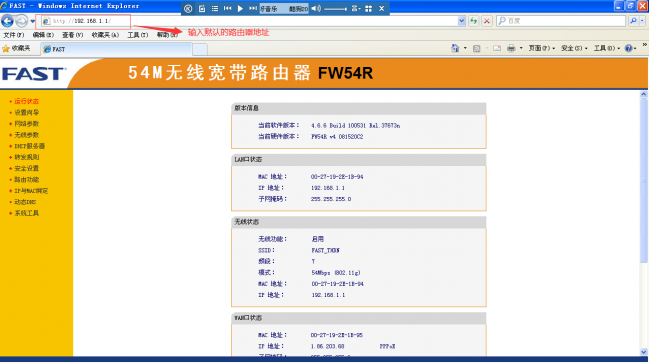Open 运行状态 in the sidebar
This screenshot has width=650, height=363.
click(x=27, y=101)
